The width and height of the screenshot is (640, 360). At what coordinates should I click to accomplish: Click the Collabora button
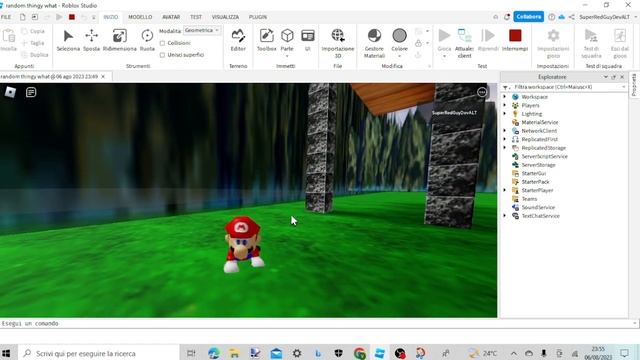pyautogui.click(x=529, y=17)
